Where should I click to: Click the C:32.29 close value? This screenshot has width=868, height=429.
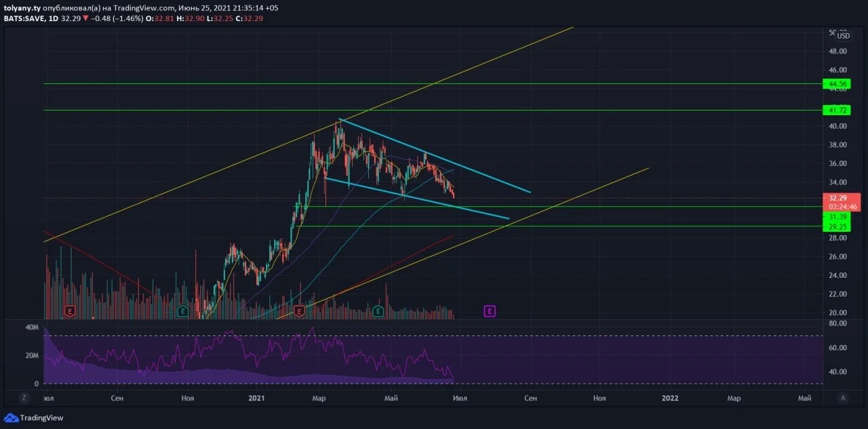[x=249, y=18]
